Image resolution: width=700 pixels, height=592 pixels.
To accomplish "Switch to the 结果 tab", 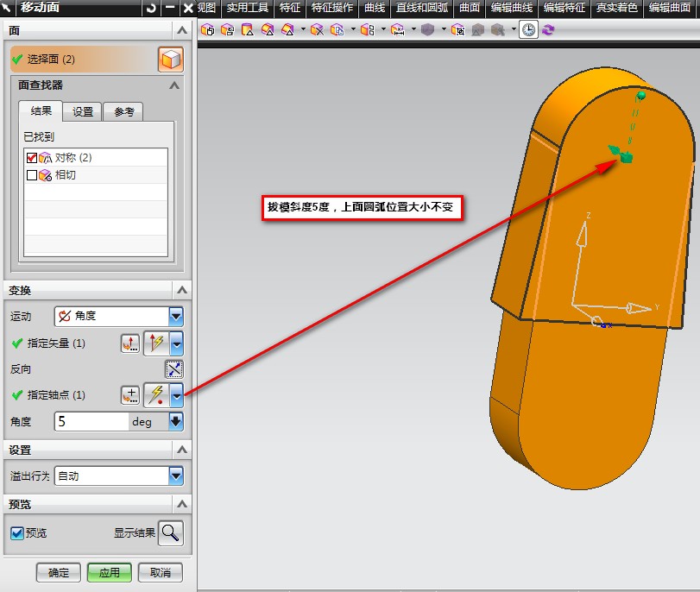I will tap(41, 110).
